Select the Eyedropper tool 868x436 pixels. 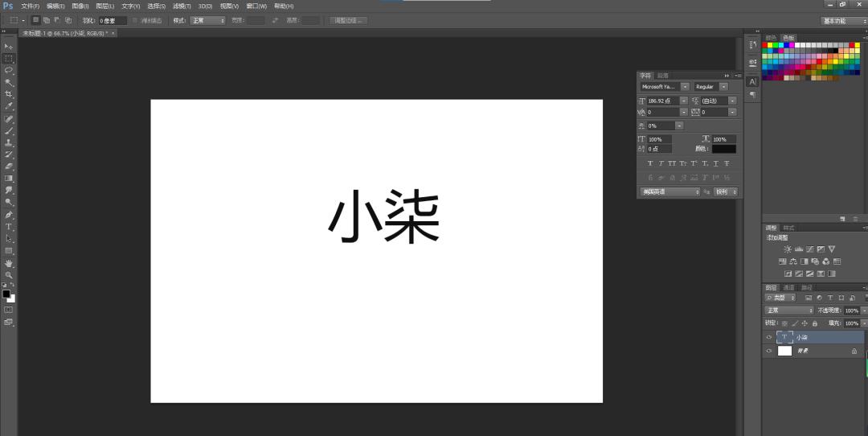8,106
